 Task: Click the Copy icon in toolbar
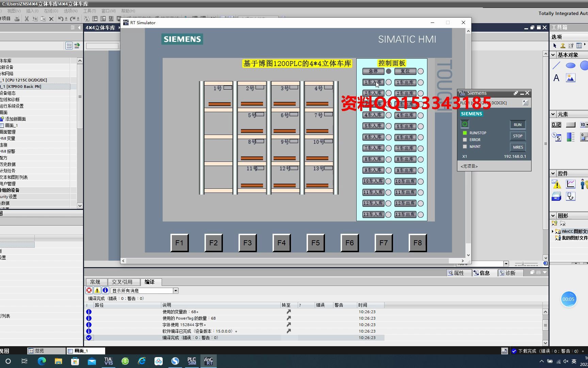[x=35, y=19]
